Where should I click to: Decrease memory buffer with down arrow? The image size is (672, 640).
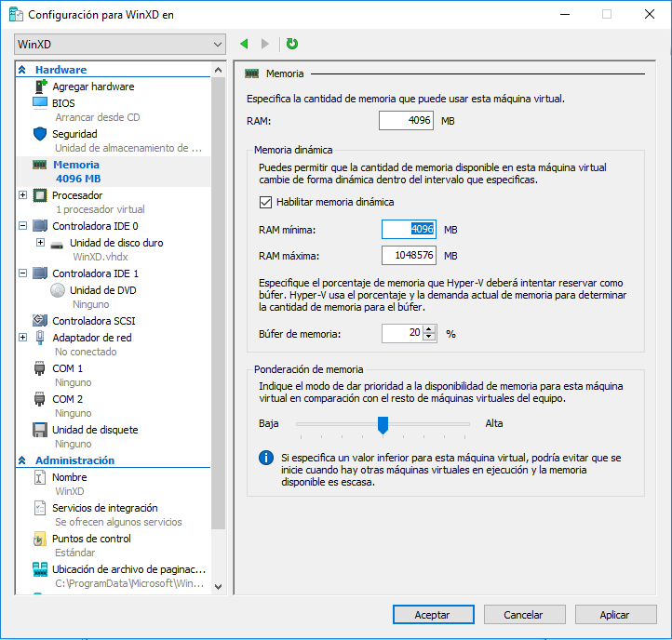pyautogui.click(x=429, y=336)
